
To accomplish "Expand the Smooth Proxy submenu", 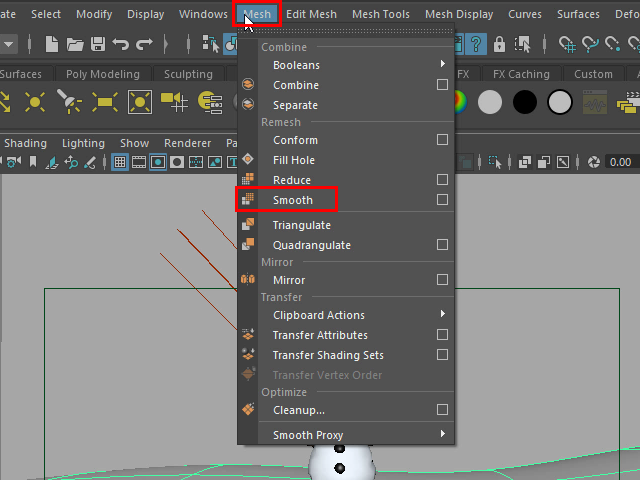I will tap(442, 435).
